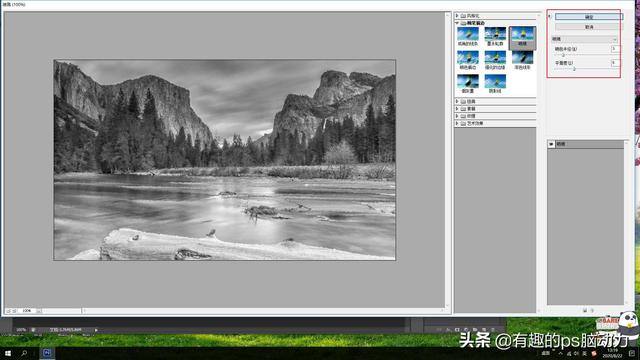This screenshot has width=640, height=360.
Task: Open the Windows Start menu
Action: point(8,353)
